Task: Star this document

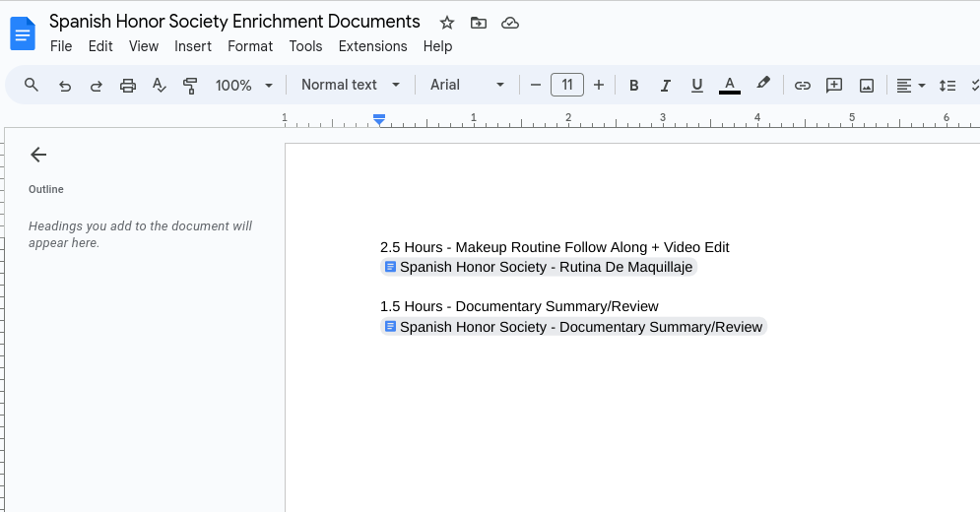Action: 447,23
